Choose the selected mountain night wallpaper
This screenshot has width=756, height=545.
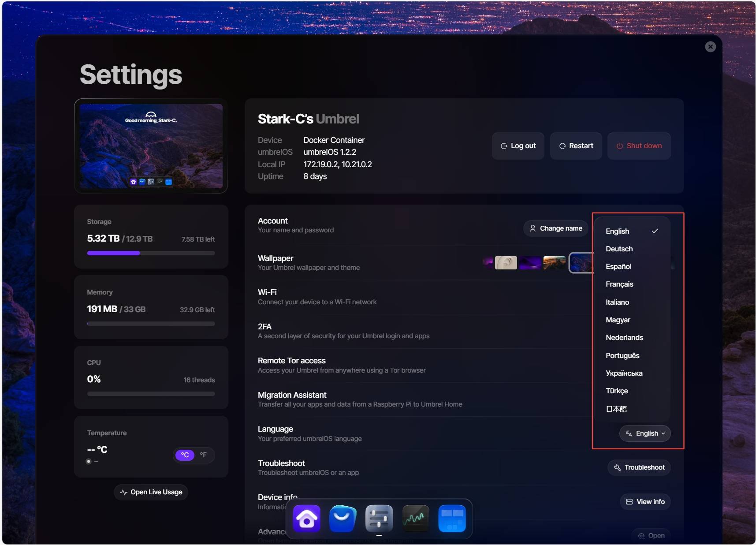click(x=581, y=263)
